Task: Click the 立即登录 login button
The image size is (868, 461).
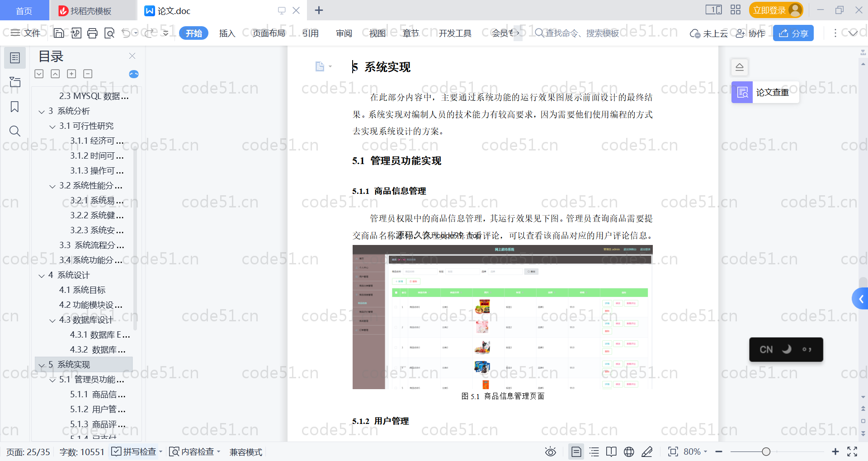Action: point(776,10)
